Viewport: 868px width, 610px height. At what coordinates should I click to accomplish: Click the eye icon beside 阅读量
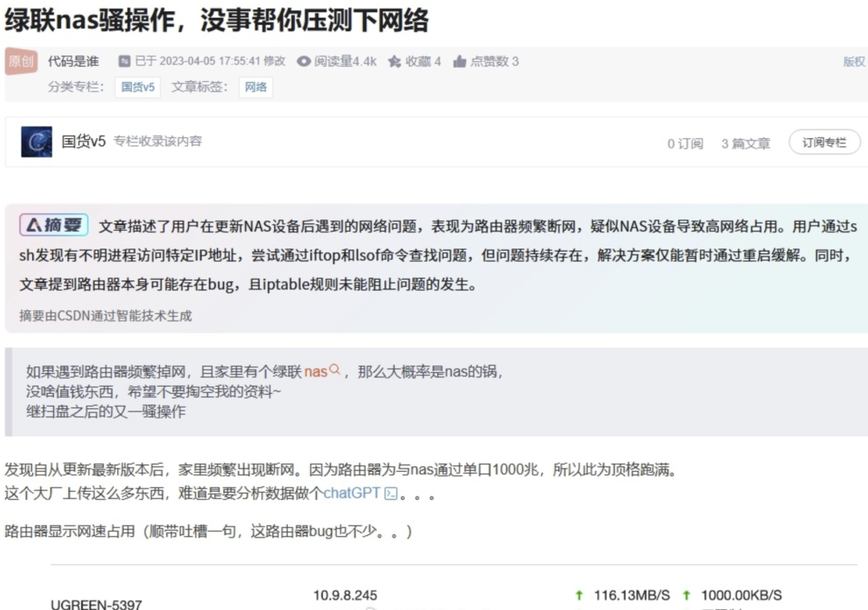303,61
